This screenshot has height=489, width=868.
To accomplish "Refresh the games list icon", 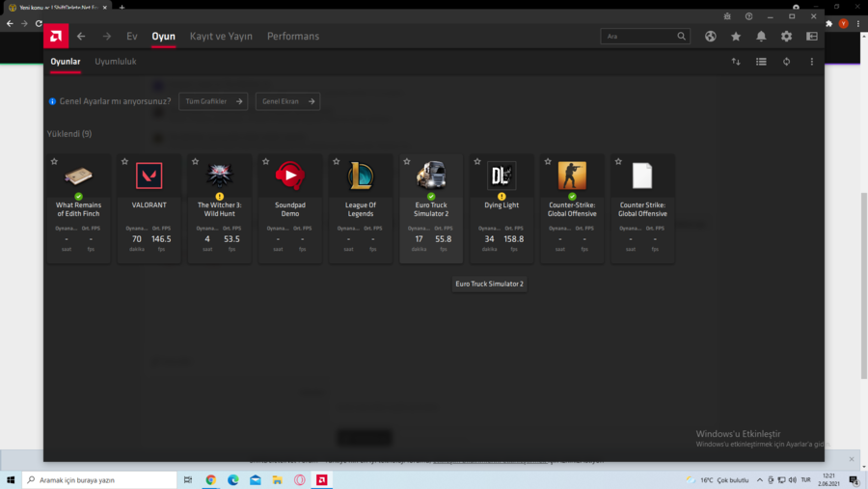I will coord(786,62).
